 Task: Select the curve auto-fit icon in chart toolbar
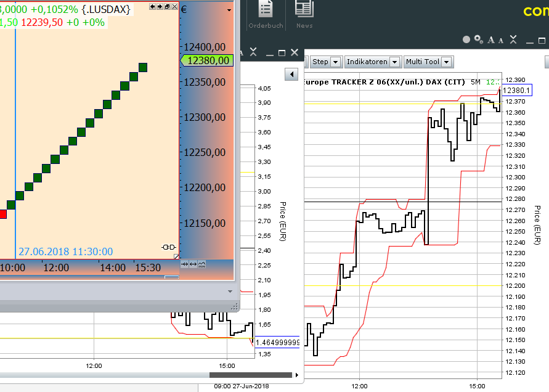click(201, 264)
